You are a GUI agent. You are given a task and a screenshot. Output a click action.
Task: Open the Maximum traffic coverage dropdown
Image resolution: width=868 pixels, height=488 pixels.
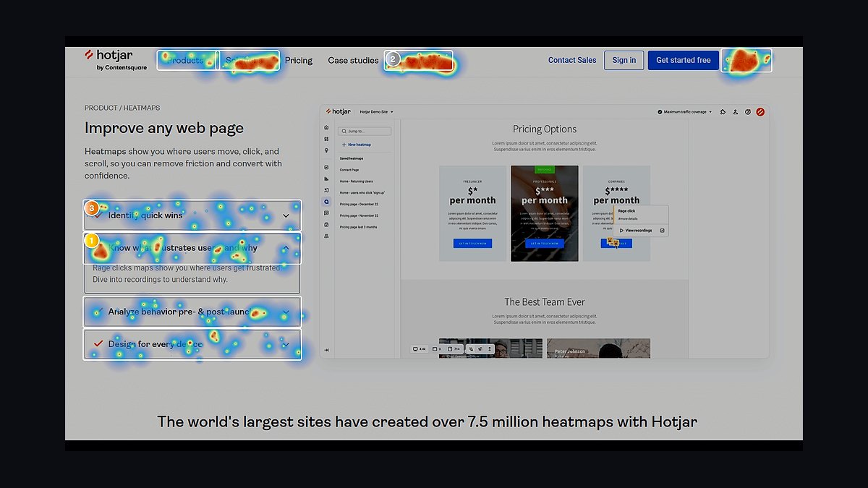click(x=686, y=112)
